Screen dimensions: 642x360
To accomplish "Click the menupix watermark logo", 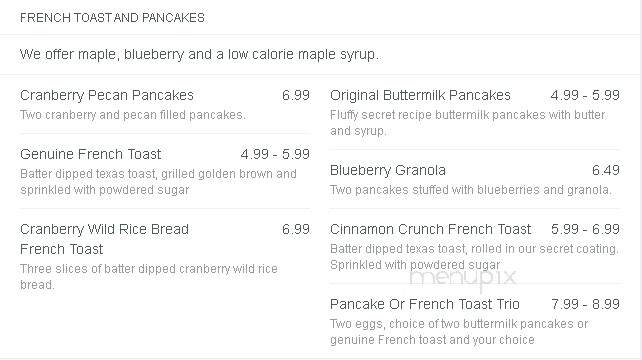I will tap(463, 279).
